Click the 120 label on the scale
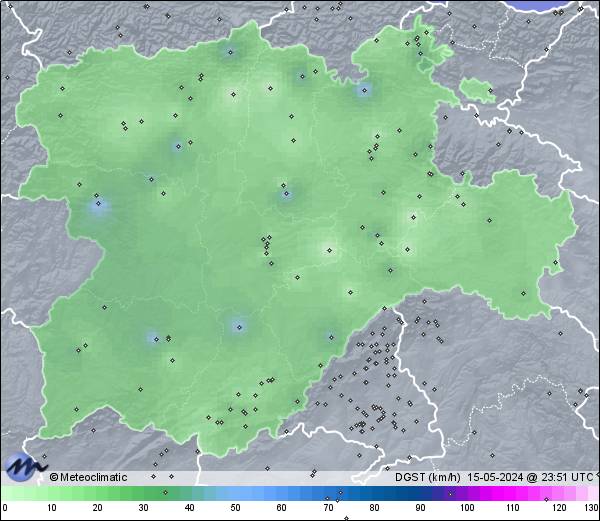 (x=559, y=508)
